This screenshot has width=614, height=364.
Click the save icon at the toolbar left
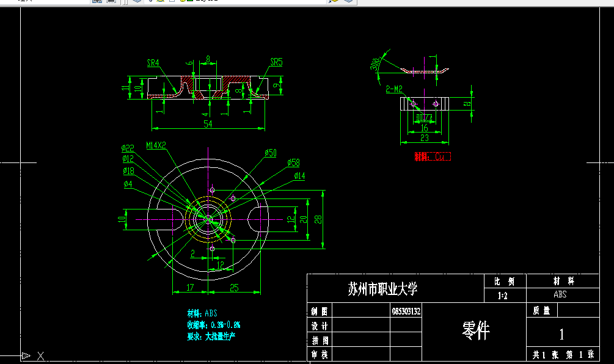point(96,2)
